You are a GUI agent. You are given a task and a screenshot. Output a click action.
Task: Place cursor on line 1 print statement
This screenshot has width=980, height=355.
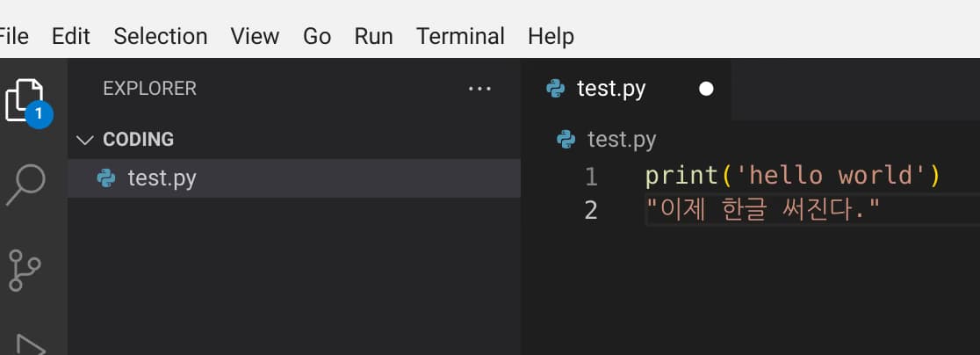(x=790, y=176)
